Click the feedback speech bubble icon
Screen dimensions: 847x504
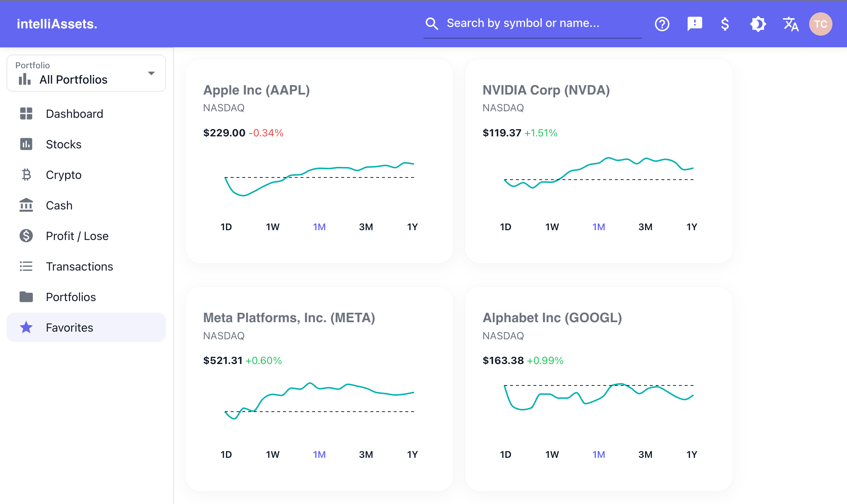point(694,24)
